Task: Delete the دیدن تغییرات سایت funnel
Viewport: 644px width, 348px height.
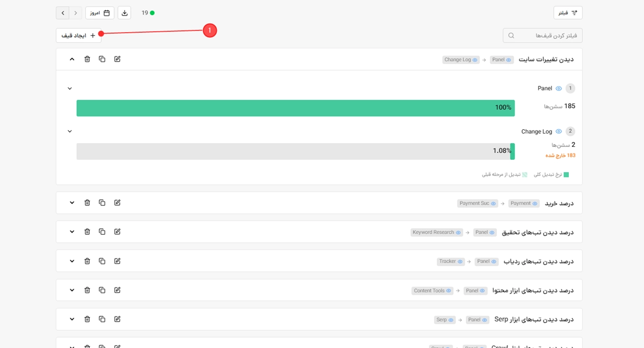Action: pos(87,59)
